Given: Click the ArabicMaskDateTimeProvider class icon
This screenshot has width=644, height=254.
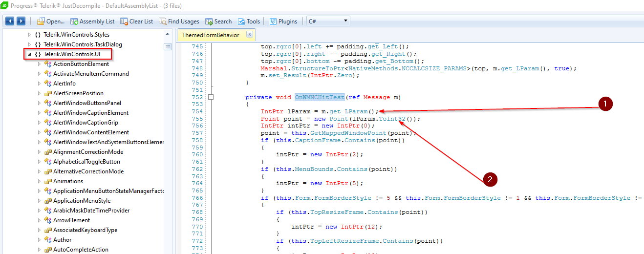Looking at the screenshot, I should 48,211.
